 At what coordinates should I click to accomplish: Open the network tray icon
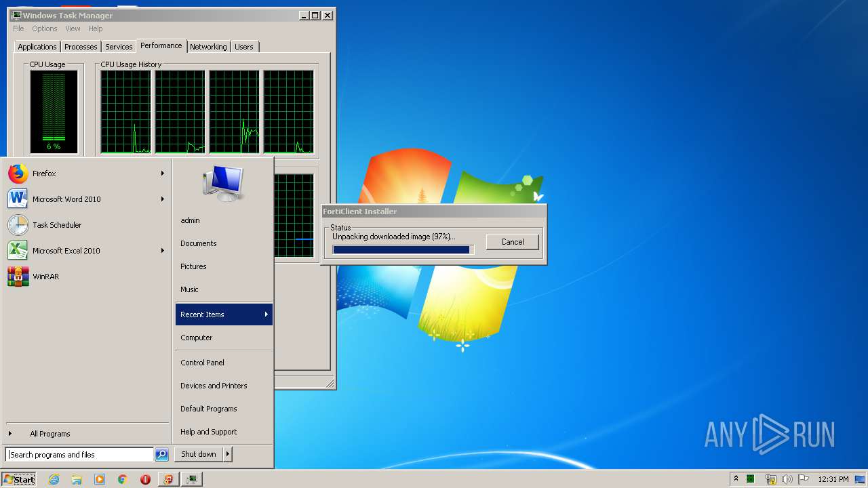[x=770, y=479]
